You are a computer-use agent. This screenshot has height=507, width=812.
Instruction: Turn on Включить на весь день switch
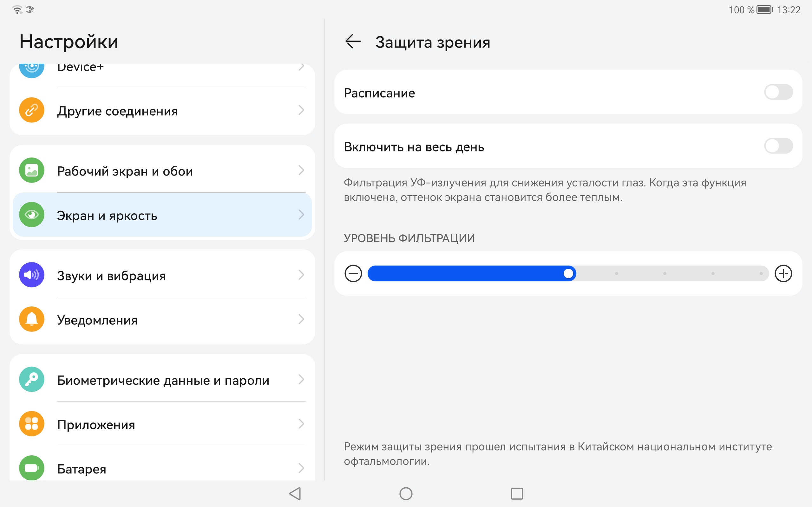point(778,146)
